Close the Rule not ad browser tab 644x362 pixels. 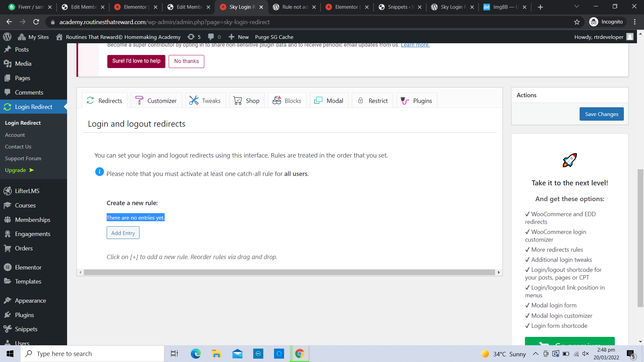click(x=314, y=7)
